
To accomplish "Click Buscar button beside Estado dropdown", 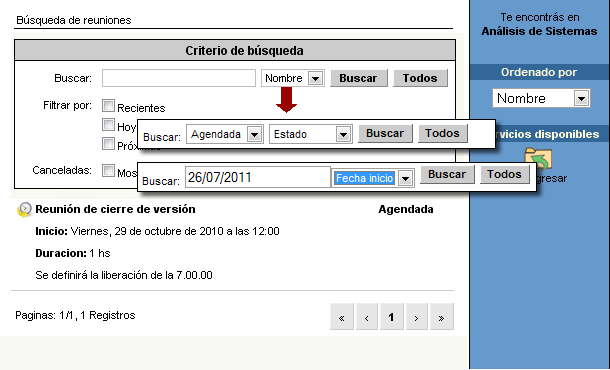I will point(385,133).
